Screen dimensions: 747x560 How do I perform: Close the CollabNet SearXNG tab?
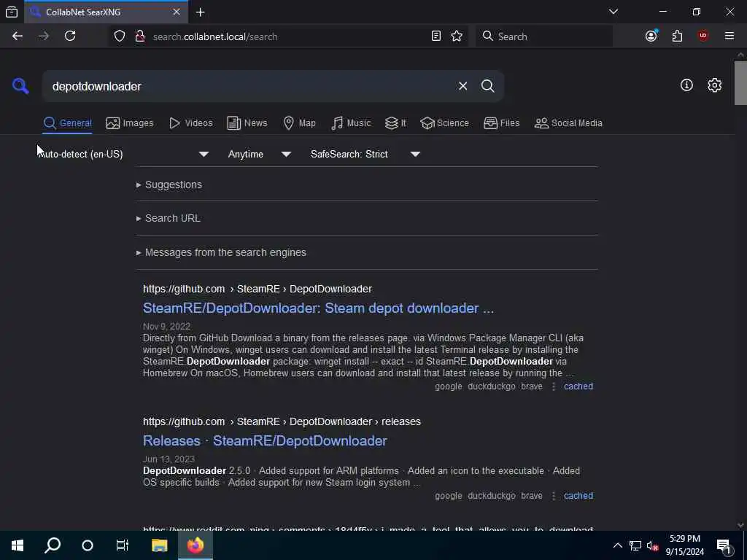pyautogui.click(x=177, y=12)
